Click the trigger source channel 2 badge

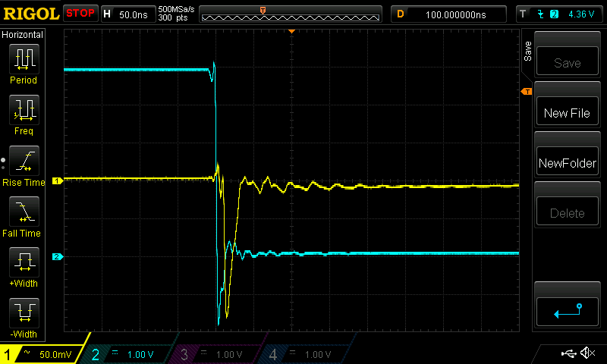pos(555,14)
